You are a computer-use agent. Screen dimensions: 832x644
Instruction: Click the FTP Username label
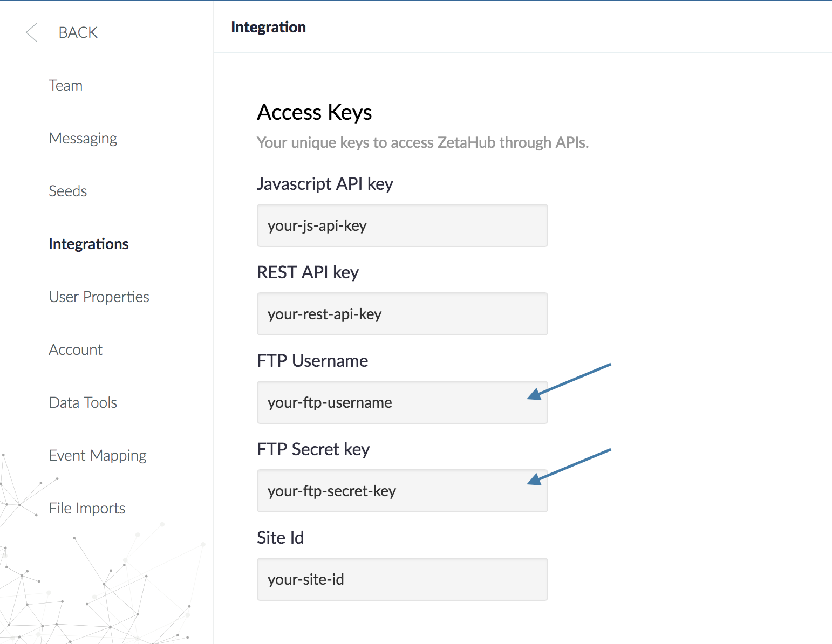[x=312, y=360]
